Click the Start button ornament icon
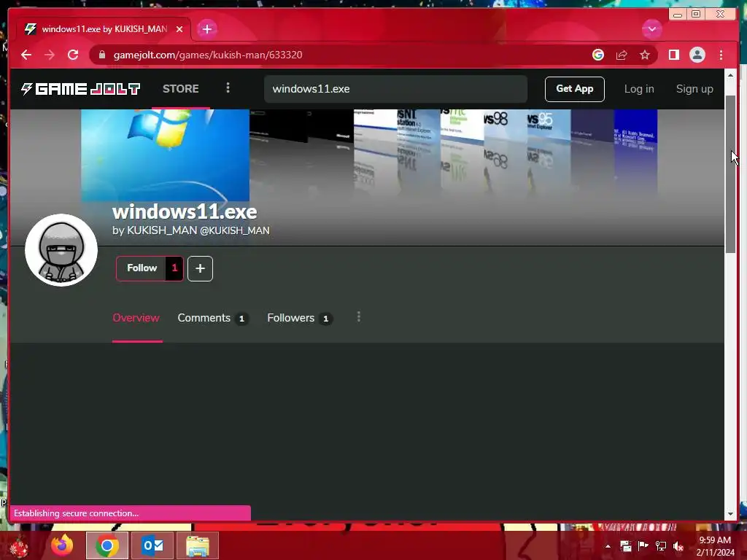747x560 pixels. (18, 546)
